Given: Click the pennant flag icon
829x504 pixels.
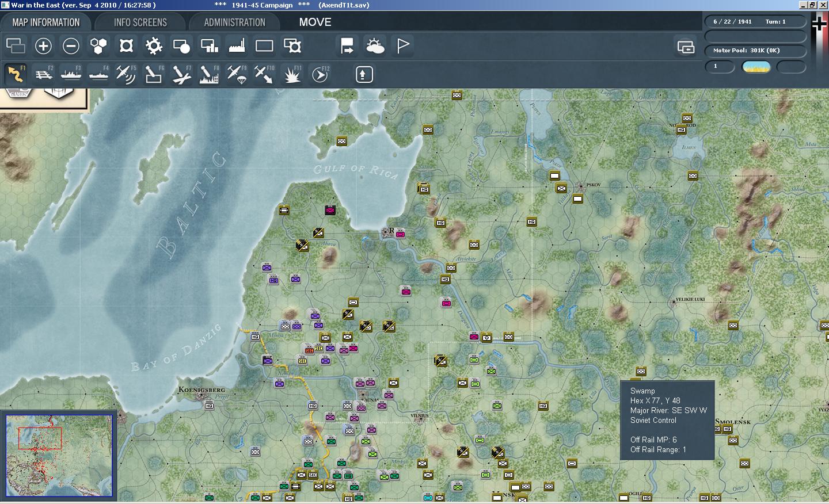Looking at the screenshot, I should click(402, 45).
